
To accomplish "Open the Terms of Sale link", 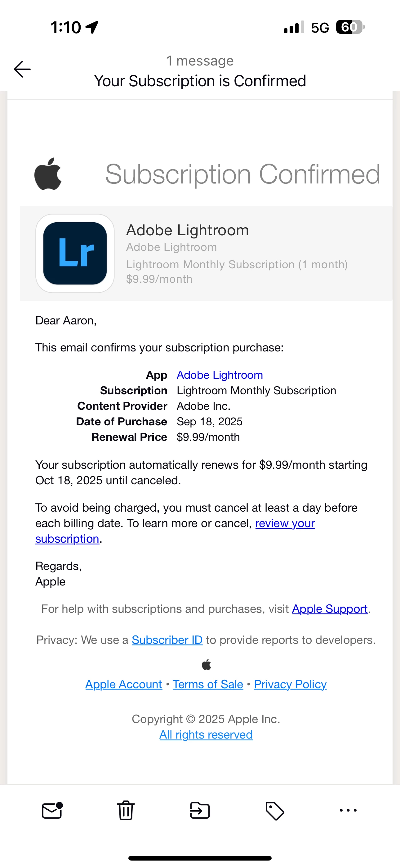I will tap(208, 684).
